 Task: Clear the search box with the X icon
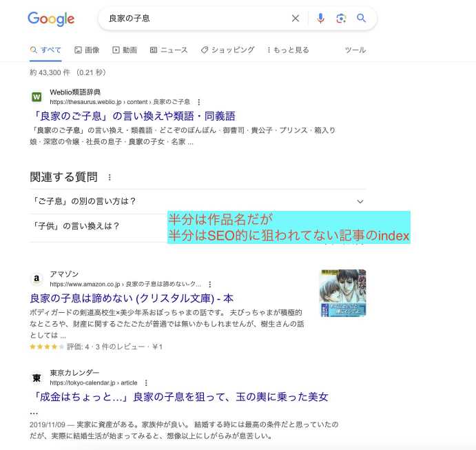pyautogui.click(x=296, y=19)
